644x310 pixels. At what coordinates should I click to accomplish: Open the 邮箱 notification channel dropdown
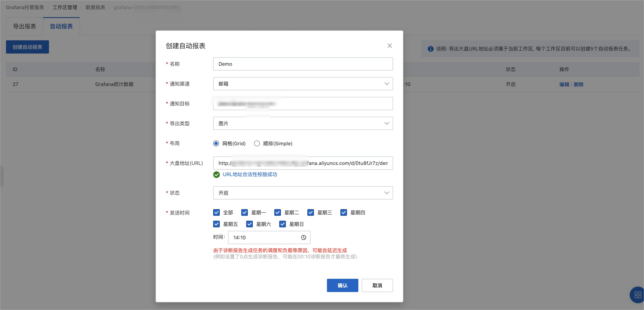coord(303,83)
